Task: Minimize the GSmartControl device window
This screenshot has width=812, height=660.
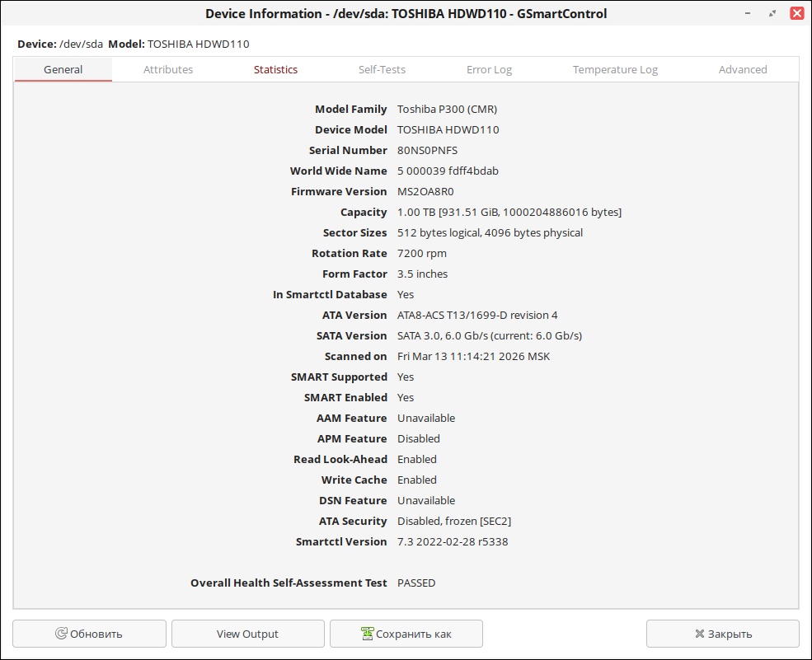Action: click(748, 13)
